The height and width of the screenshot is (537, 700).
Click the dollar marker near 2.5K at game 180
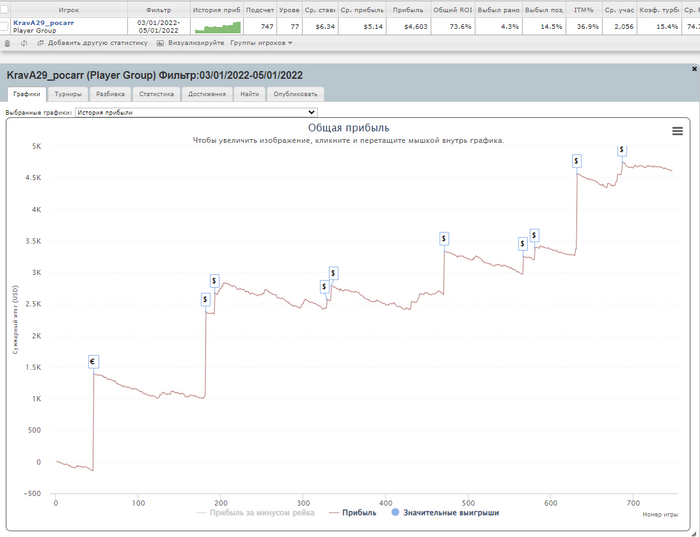[x=205, y=300]
